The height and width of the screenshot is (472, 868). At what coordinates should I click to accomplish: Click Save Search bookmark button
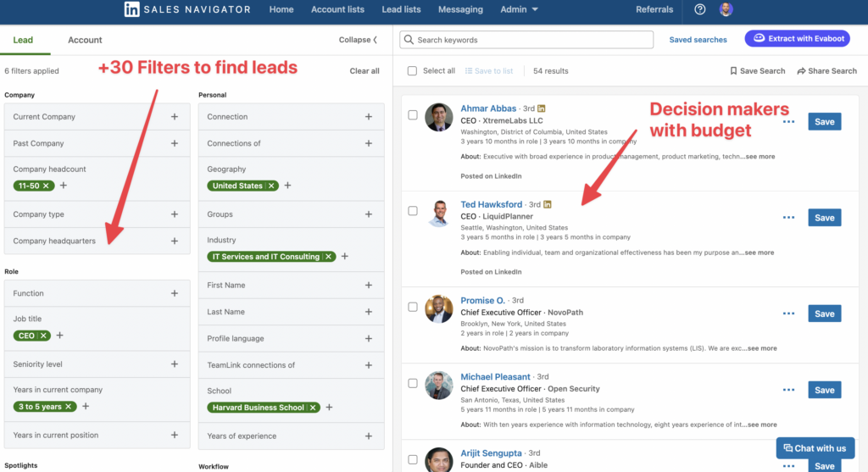757,71
